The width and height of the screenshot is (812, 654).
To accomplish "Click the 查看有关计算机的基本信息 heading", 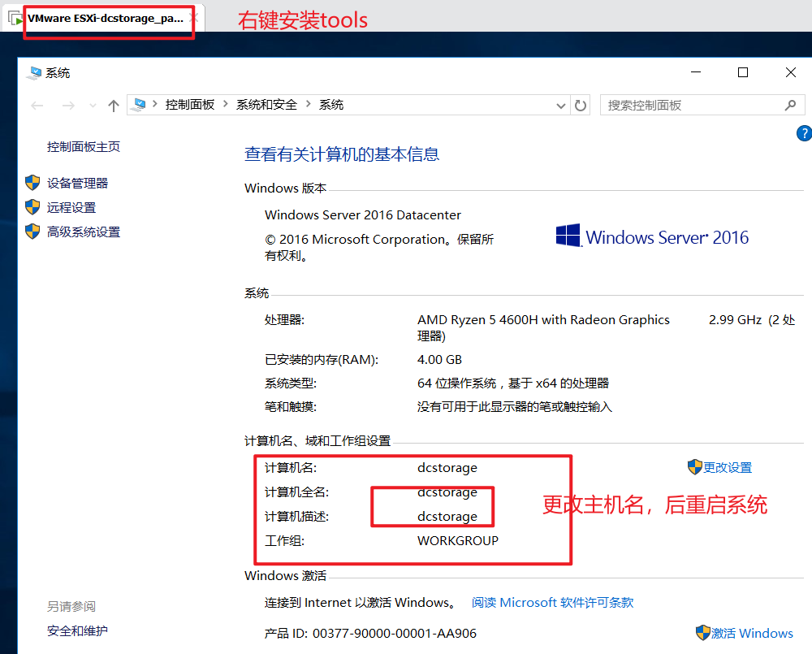I will pyautogui.click(x=342, y=154).
